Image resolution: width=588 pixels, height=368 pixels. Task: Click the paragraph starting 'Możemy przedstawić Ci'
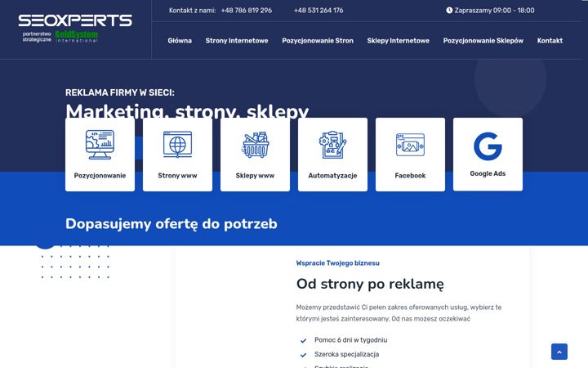[x=399, y=312]
